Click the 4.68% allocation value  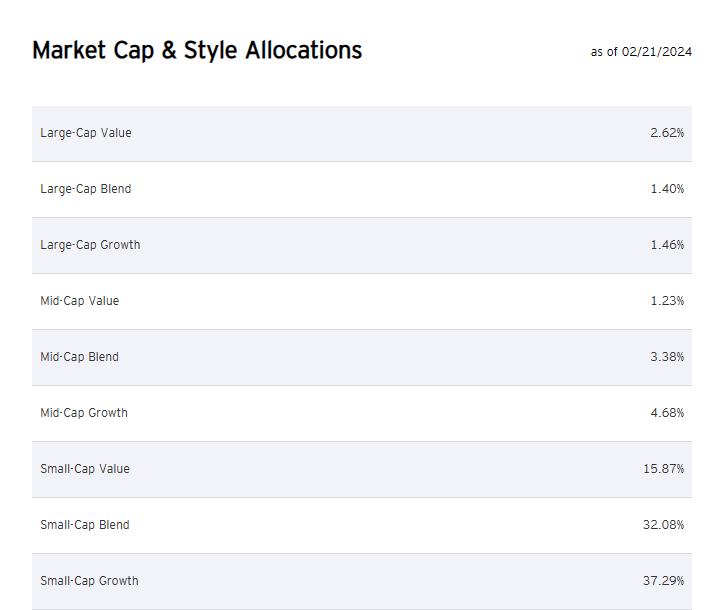(x=667, y=413)
